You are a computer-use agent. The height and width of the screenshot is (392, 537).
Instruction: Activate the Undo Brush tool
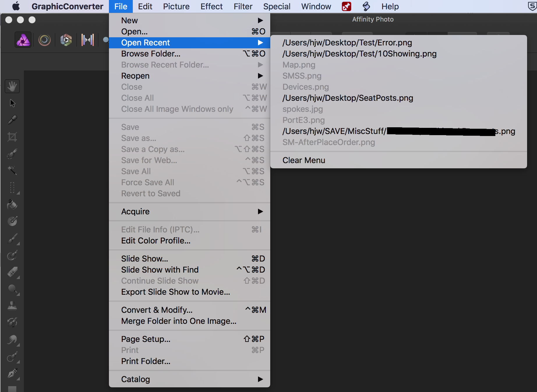(12, 322)
